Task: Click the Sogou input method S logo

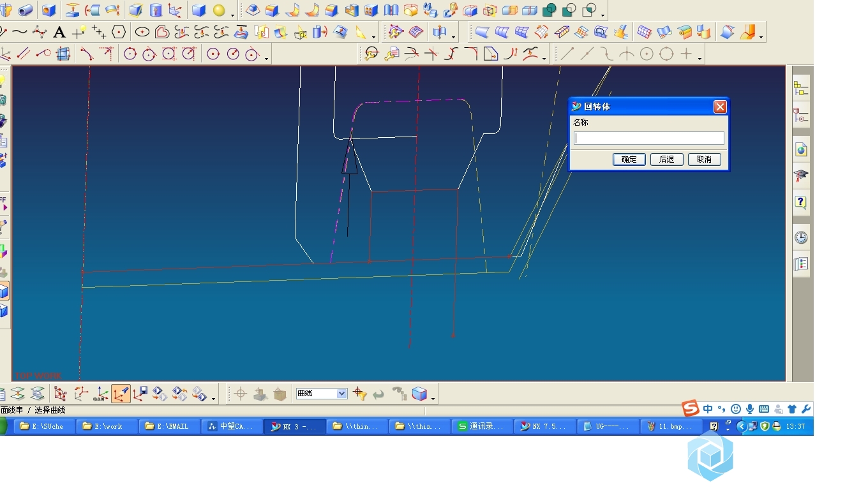Action: tap(691, 408)
